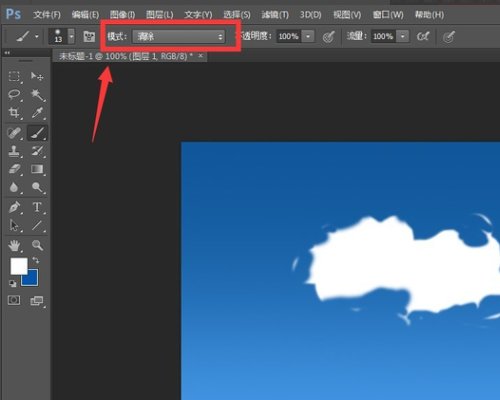500x400 pixels.
Task: Enable airbrush-style build-up
Action: click(x=423, y=36)
